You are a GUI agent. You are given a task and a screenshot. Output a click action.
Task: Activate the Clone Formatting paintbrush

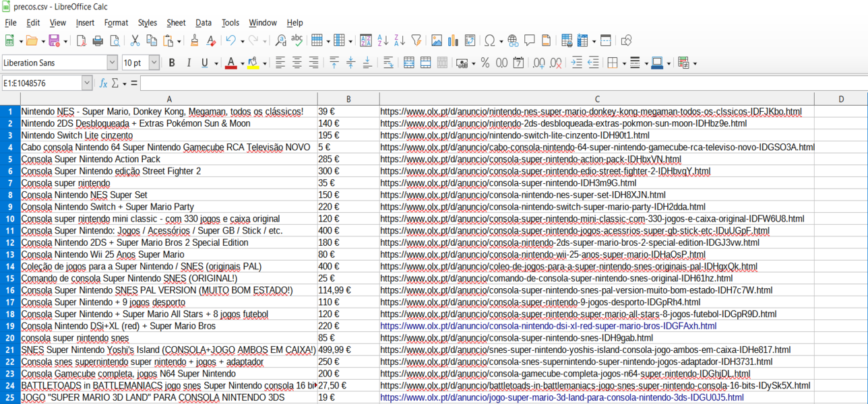pyautogui.click(x=194, y=41)
